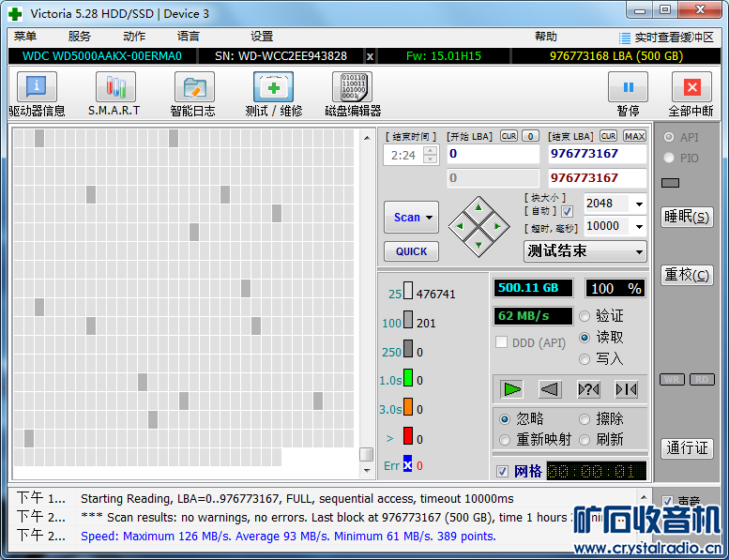
Task: Open the language menu
Action: (x=189, y=37)
